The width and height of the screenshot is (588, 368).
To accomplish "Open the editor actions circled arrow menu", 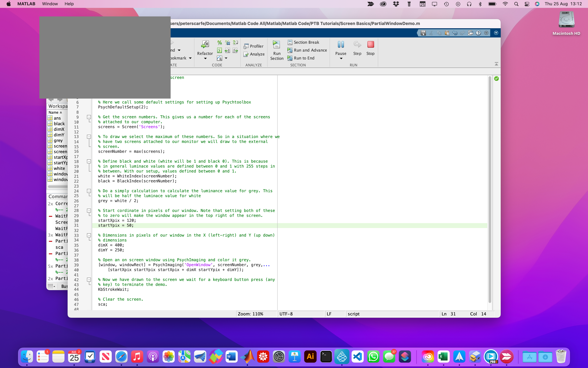I will coord(496,33).
